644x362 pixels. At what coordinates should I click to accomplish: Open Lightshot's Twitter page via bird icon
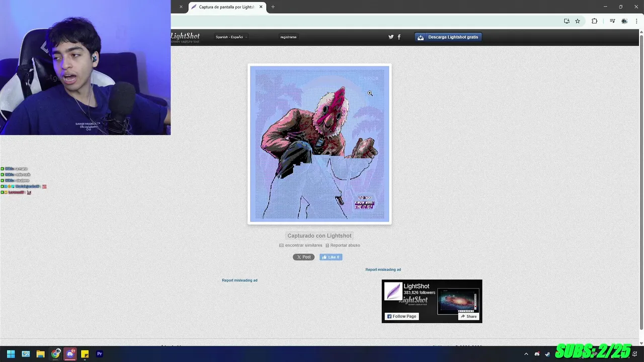click(x=391, y=37)
